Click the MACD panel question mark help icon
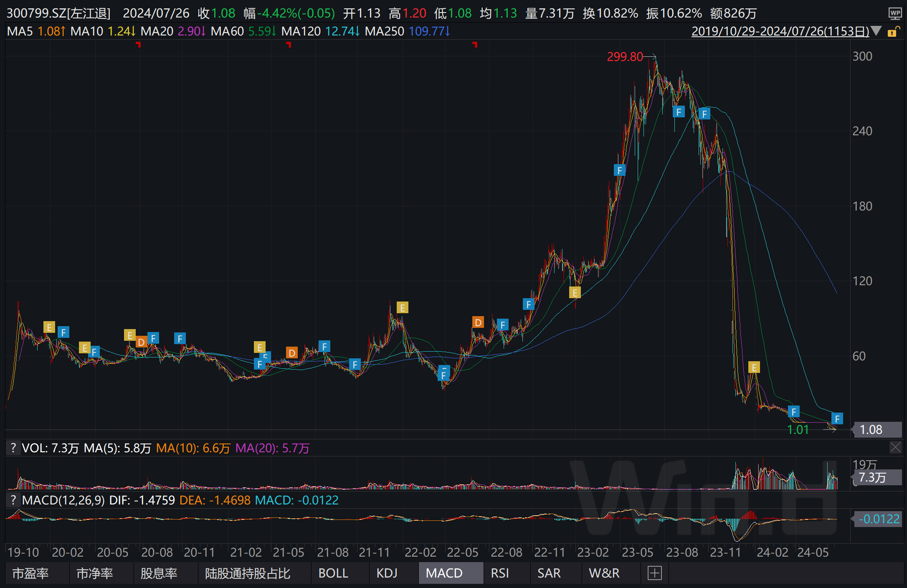Screen dimensions: 907x588 pos(13,500)
